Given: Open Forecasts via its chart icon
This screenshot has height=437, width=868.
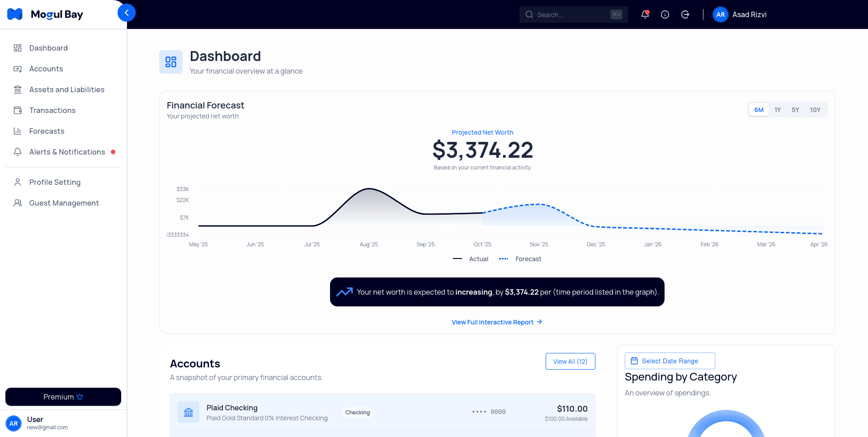Looking at the screenshot, I should [x=18, y=131].
